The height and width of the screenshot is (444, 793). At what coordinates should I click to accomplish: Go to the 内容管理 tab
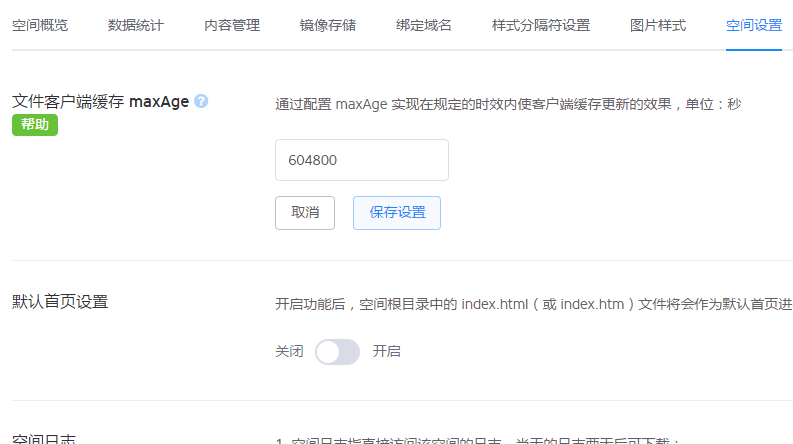click(x=232, y=25)
